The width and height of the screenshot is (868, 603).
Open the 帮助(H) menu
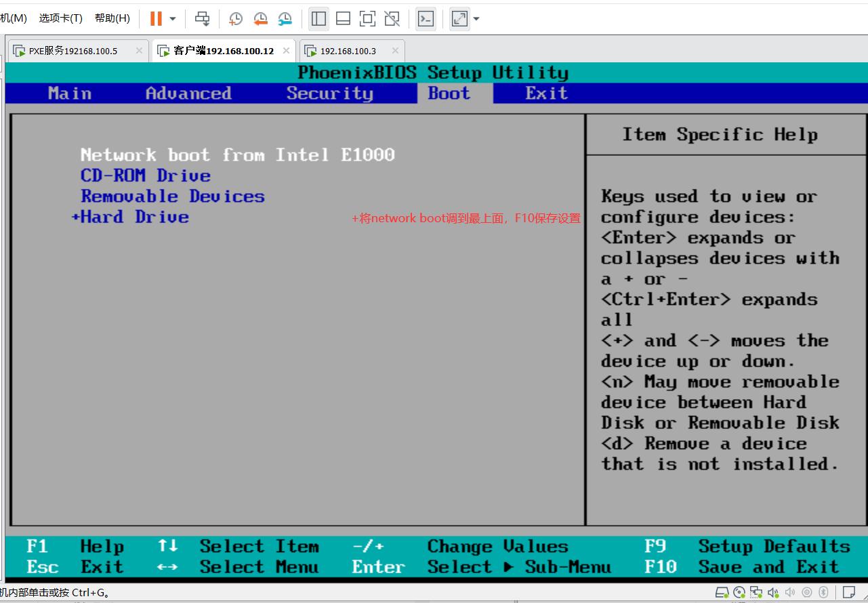point(112,18)
